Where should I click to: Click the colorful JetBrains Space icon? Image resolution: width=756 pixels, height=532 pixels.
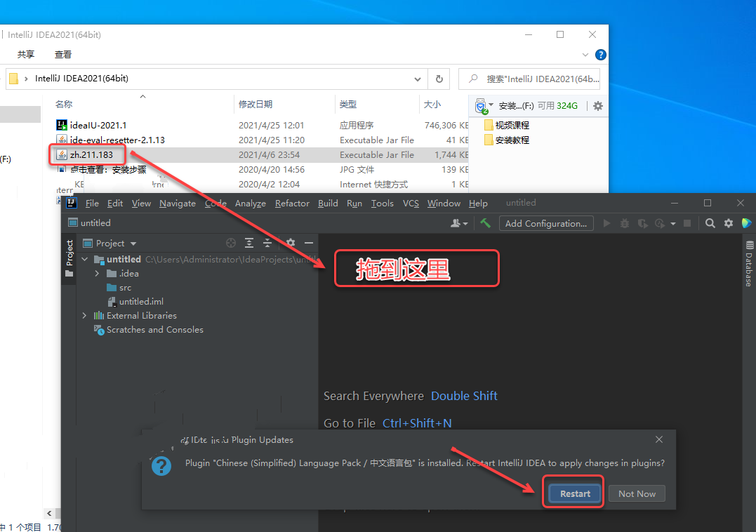tap(746, 223)
